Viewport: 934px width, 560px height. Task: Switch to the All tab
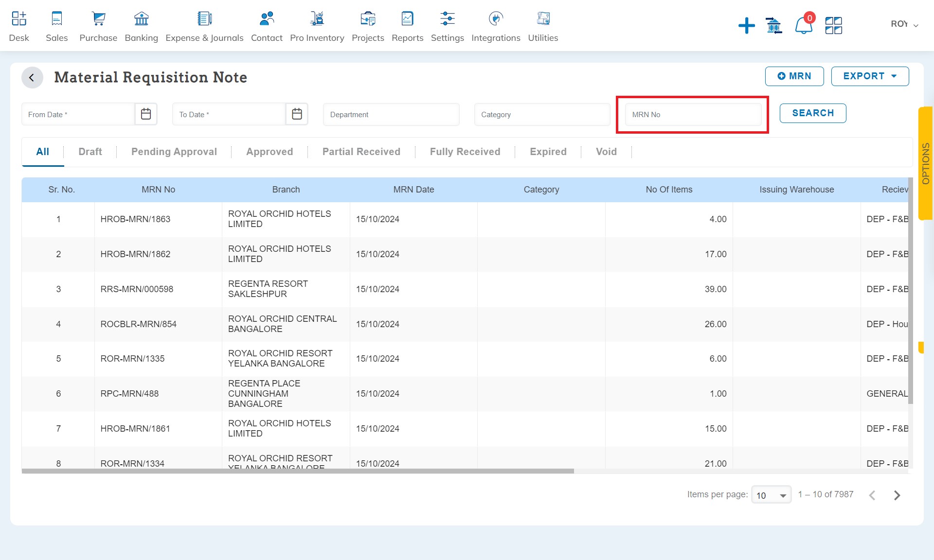43,152
